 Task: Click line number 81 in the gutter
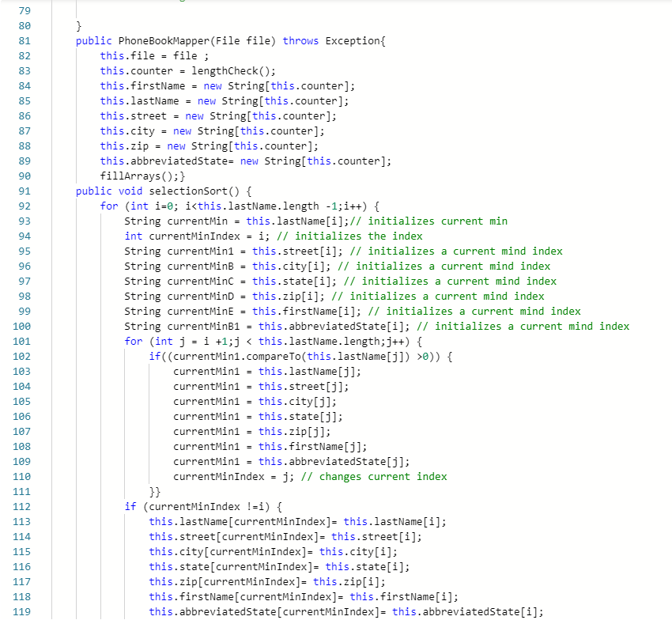tap(25, 40)
